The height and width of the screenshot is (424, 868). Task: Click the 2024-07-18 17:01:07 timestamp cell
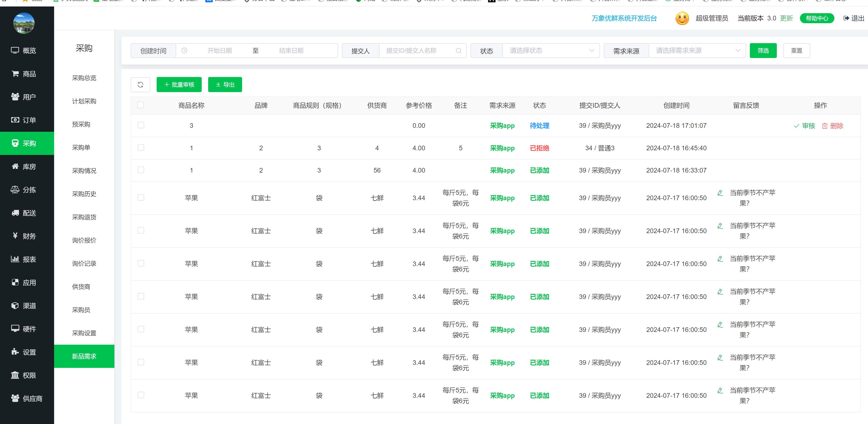676,126
